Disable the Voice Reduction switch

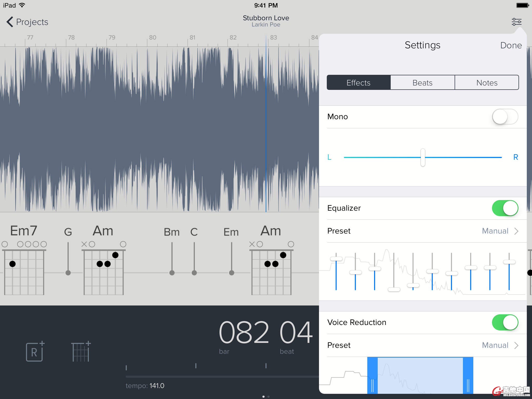point(505,322)
